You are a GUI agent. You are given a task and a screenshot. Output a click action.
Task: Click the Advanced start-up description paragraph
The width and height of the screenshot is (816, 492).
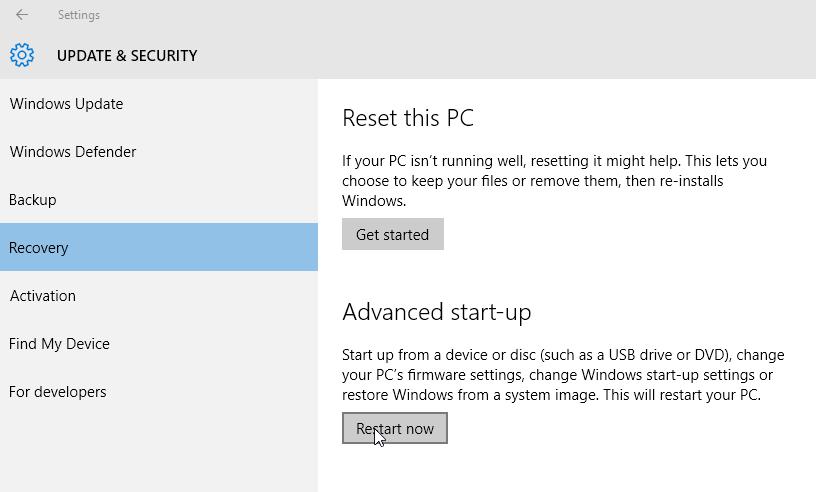pyautogui.click(x=562, y=375)
